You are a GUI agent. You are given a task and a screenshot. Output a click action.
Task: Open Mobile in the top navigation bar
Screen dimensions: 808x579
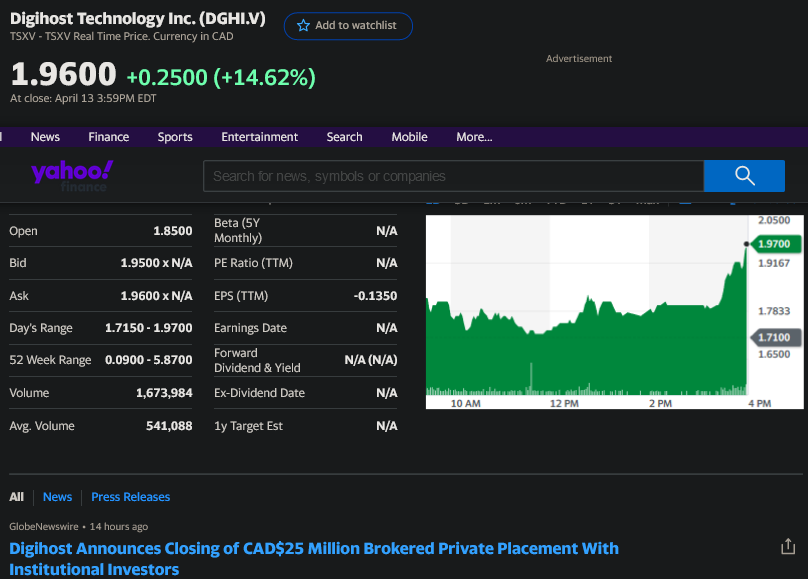coord(409,137)
